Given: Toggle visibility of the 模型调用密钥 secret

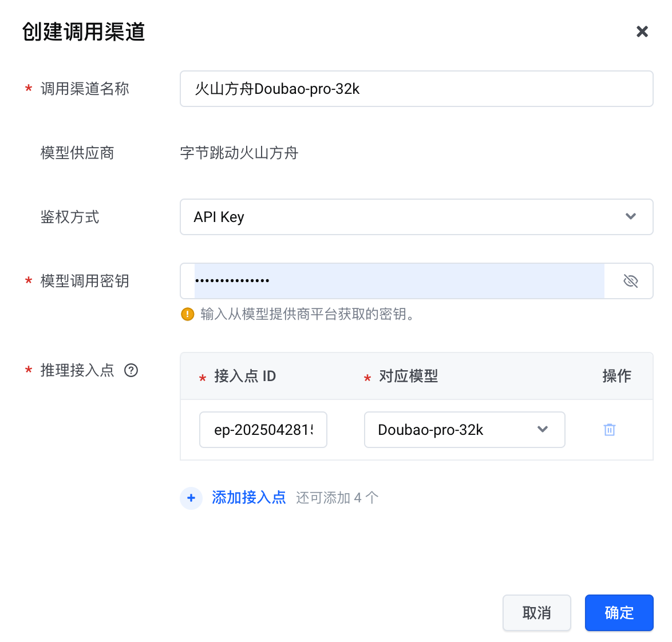Looking at the screenshot, I should [x=630, y=281].
